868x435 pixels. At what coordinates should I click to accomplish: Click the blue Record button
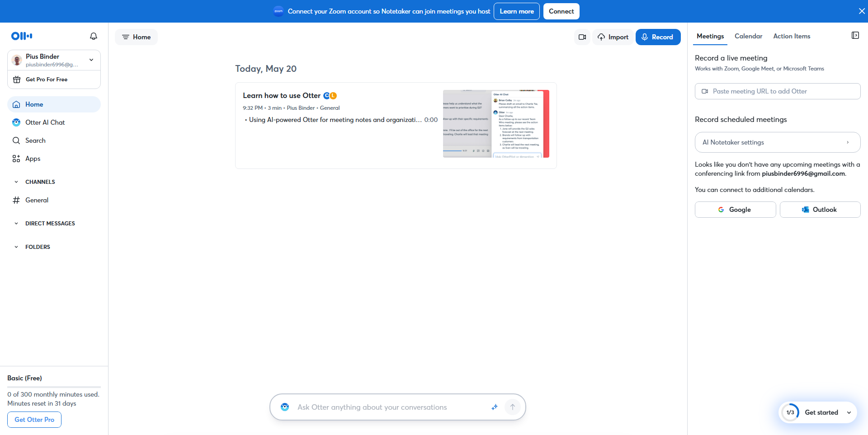[658, 37]
